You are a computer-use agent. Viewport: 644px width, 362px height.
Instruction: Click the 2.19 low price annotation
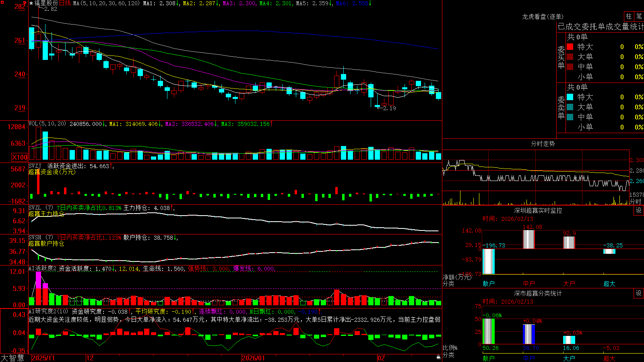click(x=390, y=108)
